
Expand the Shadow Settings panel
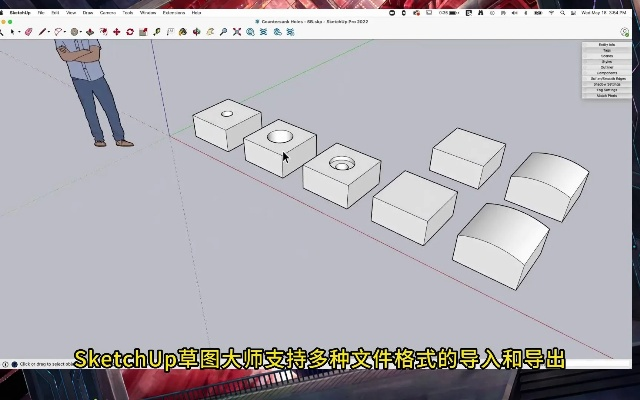607,84
